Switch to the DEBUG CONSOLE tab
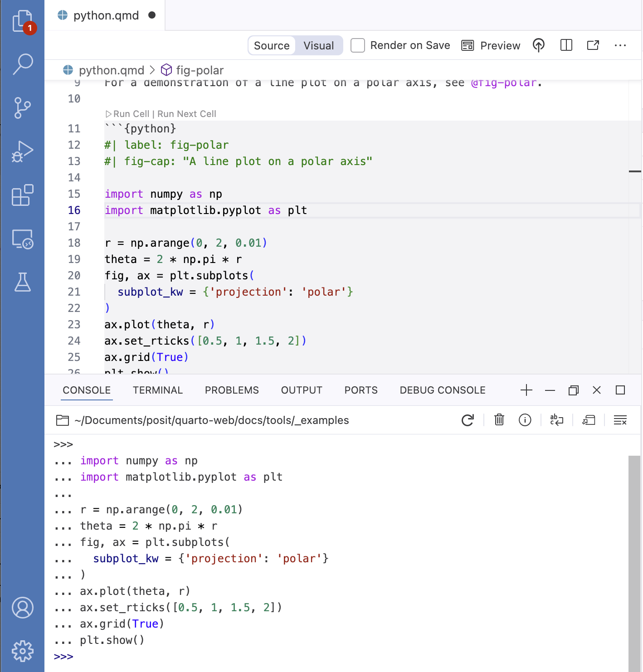 click(443, 390)
